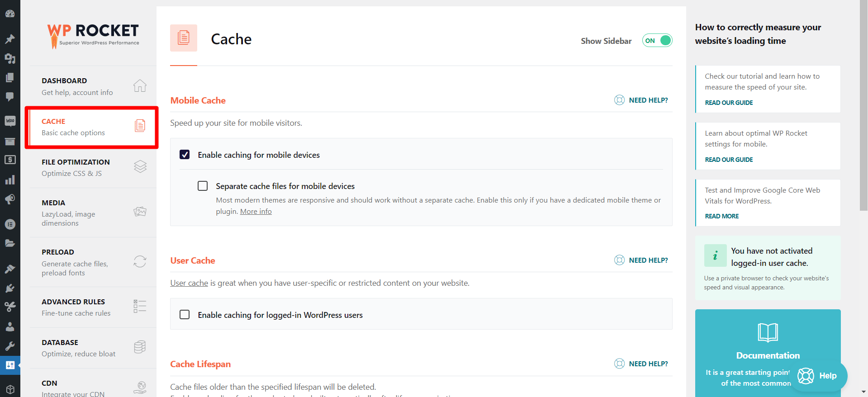The width and height of the screenshot is (868, 397).
Task: Click Need Help link for User Cache
Action: [648, 260]
